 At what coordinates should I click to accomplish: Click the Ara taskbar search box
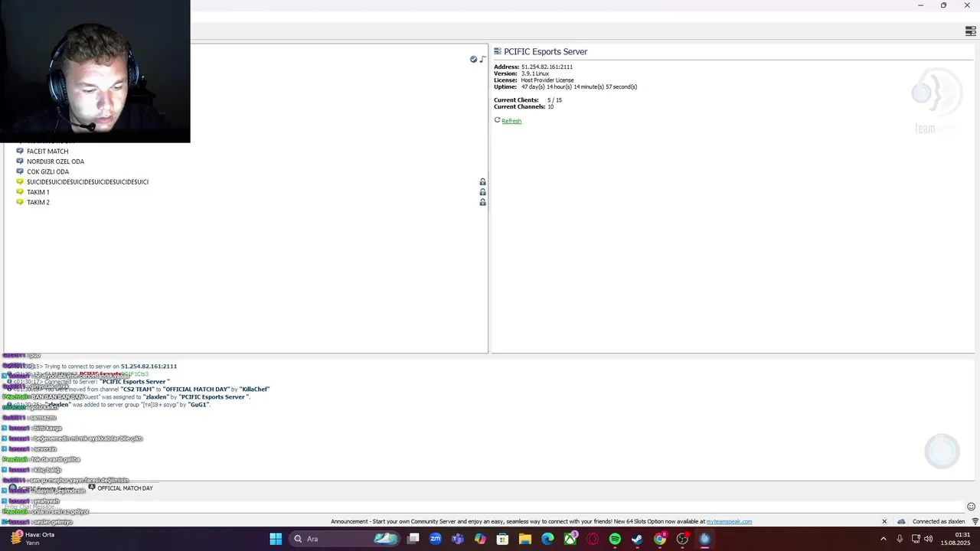[345, 539]
